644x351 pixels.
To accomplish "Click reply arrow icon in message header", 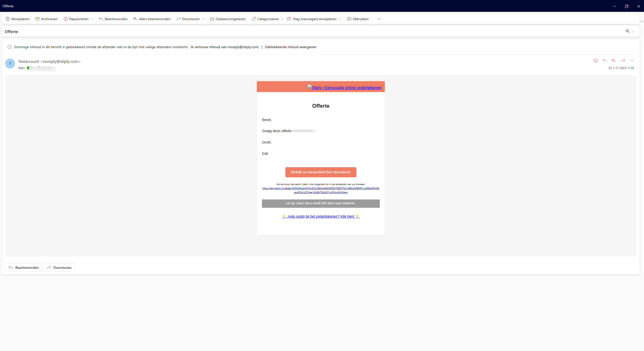I will pos(604,61).
